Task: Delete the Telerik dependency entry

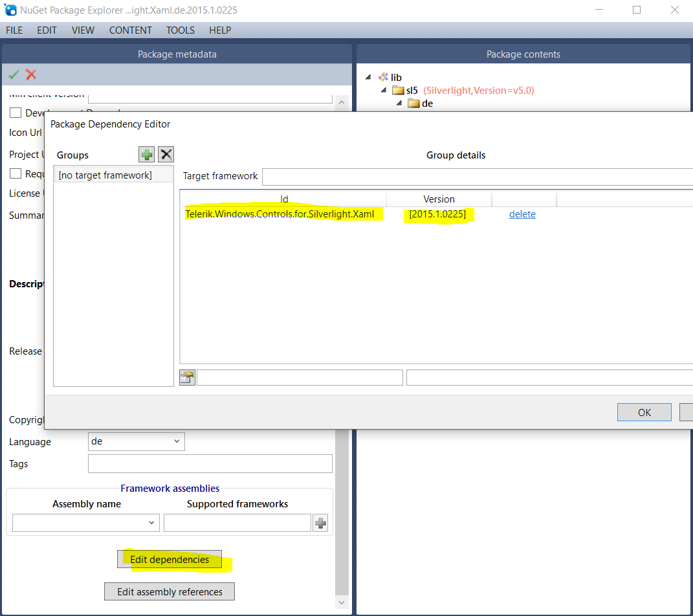Action: point(522,214)
